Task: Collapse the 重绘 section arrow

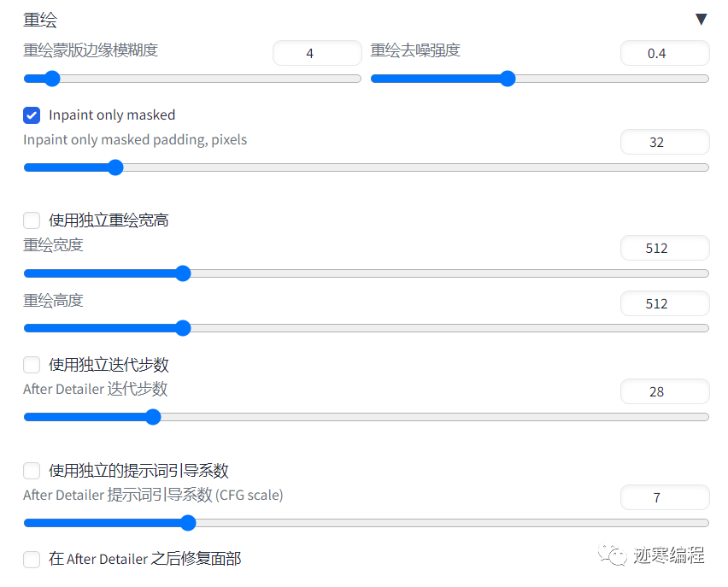Action: [701, 20]
